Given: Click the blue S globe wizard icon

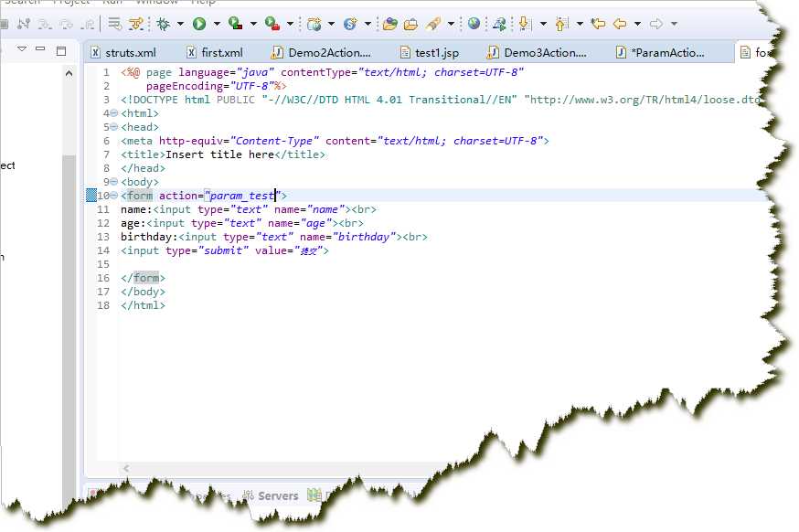Looking at the screenshot, I should point(350,24).
